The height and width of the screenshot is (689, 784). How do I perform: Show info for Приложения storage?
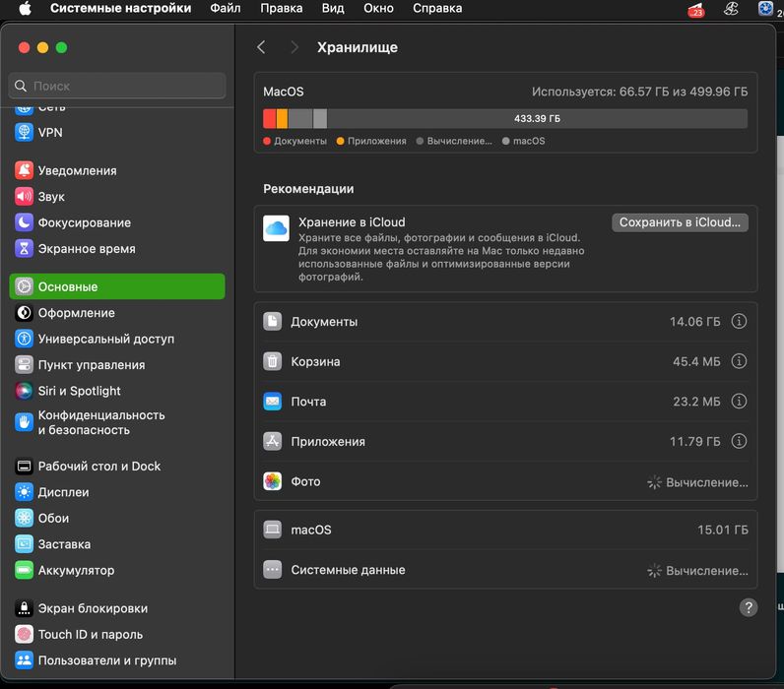click(739, 441)
